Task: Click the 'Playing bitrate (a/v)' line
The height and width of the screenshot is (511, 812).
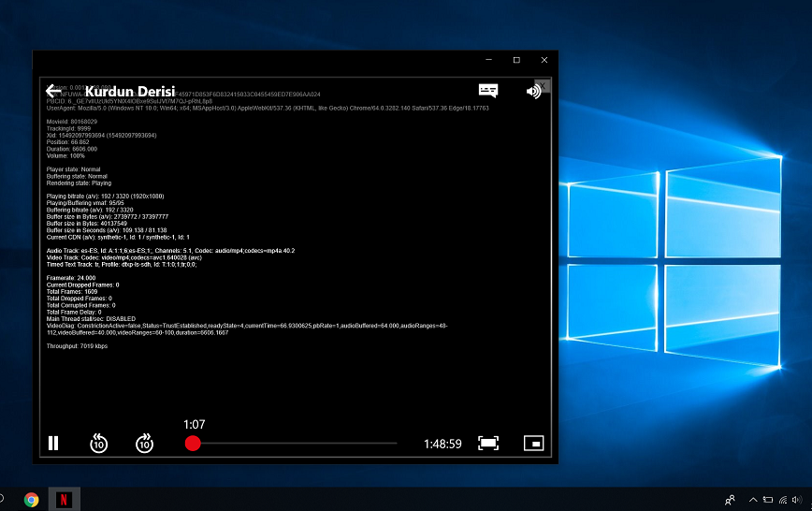Action: coord(105,197)
